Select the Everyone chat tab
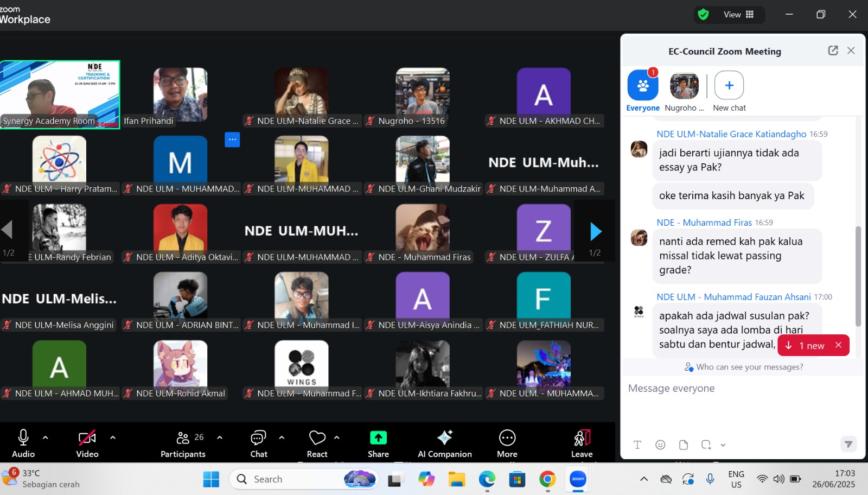This screenshot has height=495, width=868. click(x=643, y=86)
